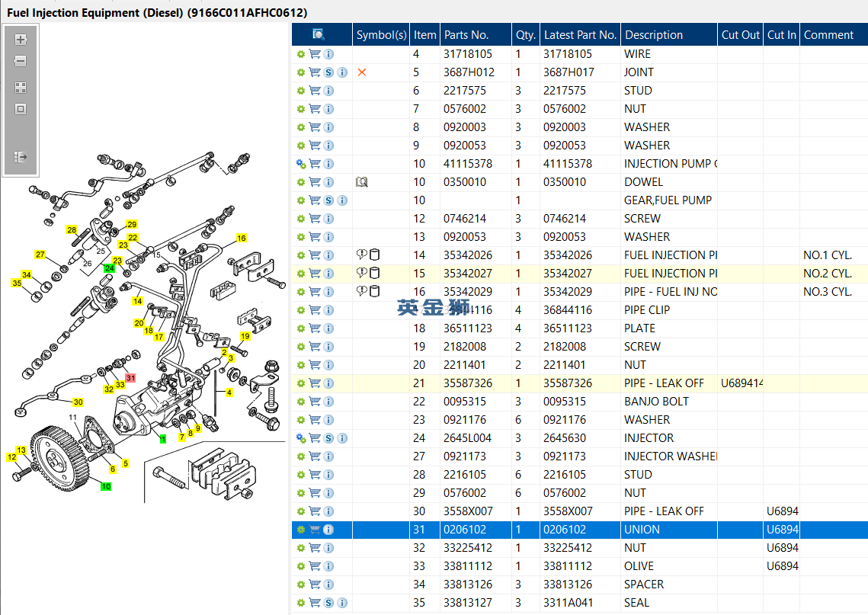Image resolution: width=868 pixels, height=615 pixels.
Task: Click pink callout 31 in diagram
Action: 130,378
